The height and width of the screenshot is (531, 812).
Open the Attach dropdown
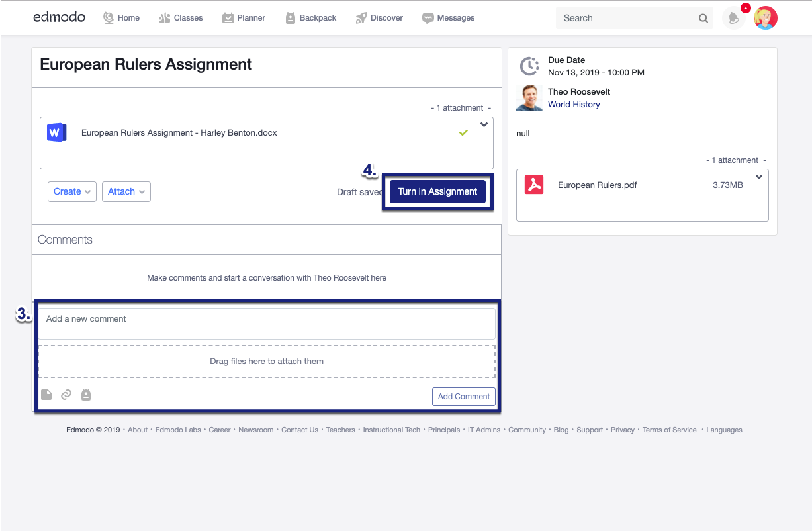click(126, 191)
